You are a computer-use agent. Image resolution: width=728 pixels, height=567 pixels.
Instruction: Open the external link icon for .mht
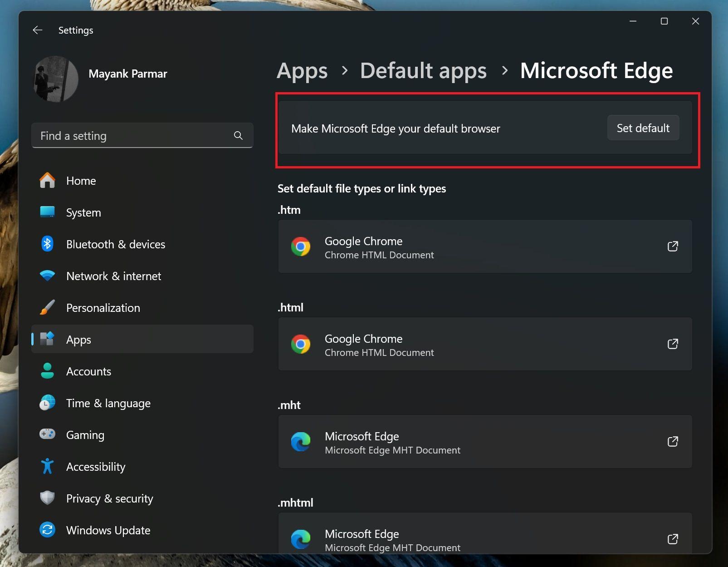(x=673, y=441)
